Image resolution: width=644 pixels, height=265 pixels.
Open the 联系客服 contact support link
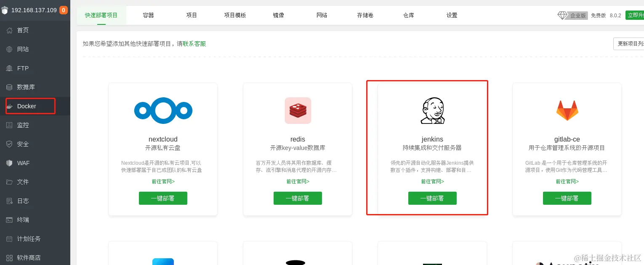coord(194,44)
